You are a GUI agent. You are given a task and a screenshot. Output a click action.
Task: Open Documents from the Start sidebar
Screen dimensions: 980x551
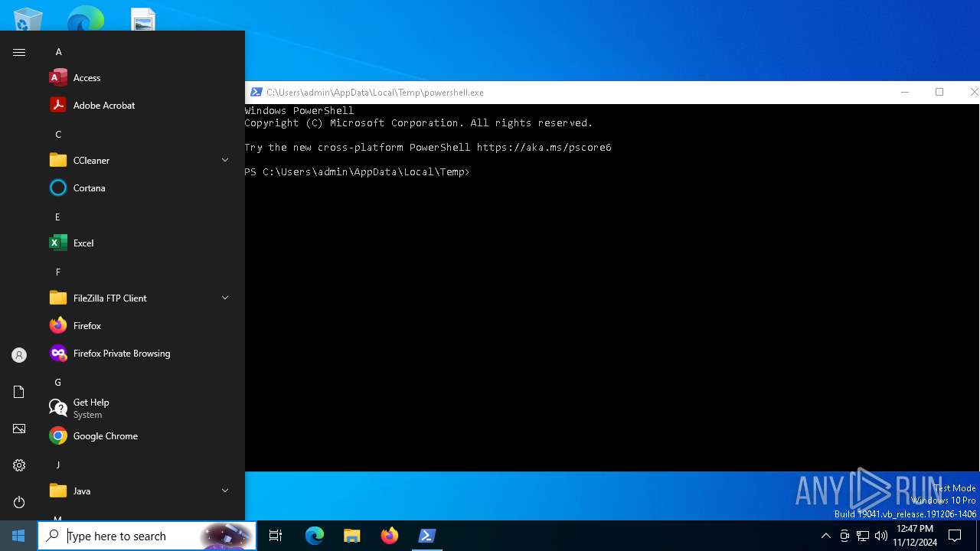click(x=19, y=392)
